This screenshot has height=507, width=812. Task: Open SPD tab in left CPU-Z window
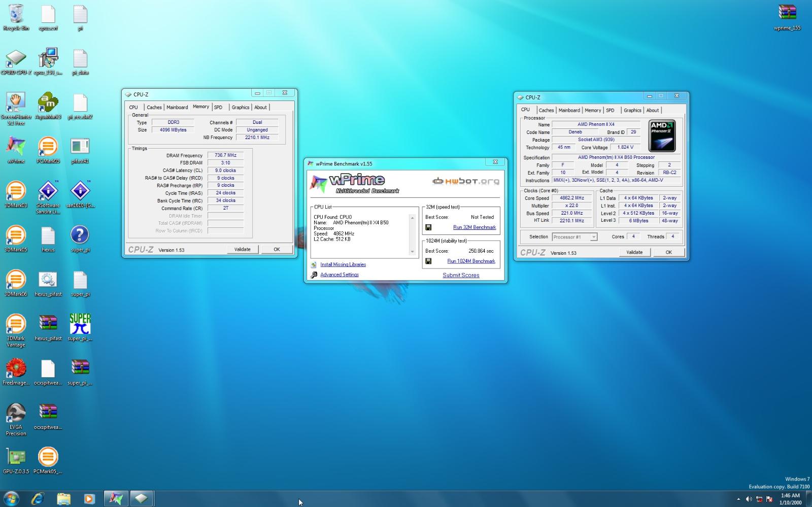tap(218, 107)
